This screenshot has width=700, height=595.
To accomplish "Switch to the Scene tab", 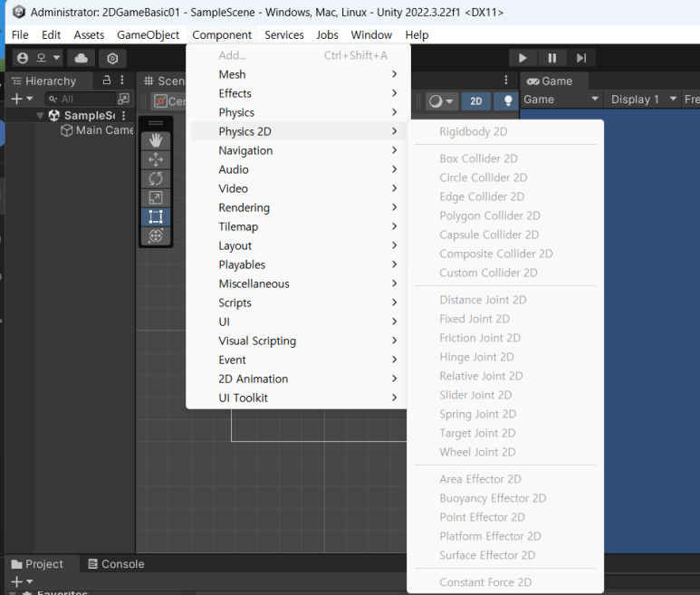I will pyautogui.click(x=164, y=81).
